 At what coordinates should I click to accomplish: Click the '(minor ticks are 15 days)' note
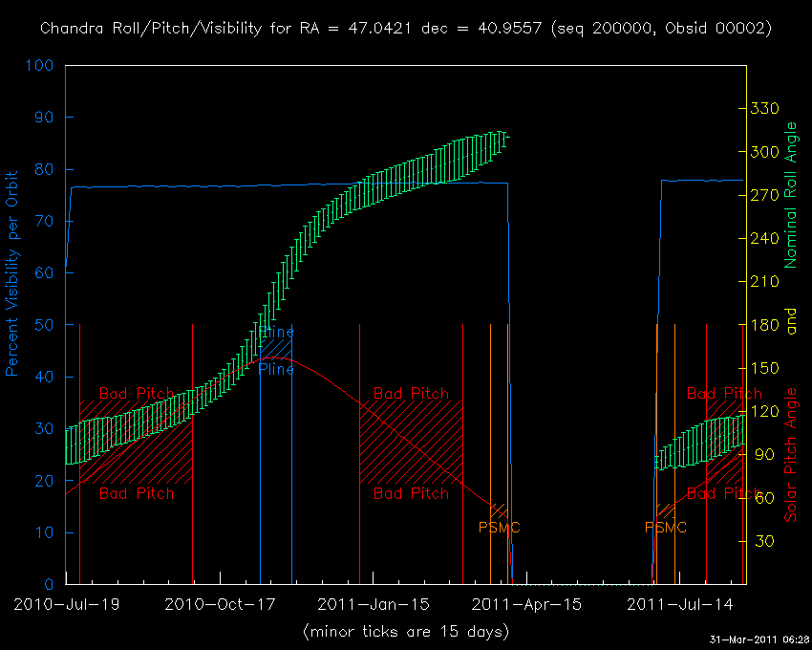click(x=405, y=632)
